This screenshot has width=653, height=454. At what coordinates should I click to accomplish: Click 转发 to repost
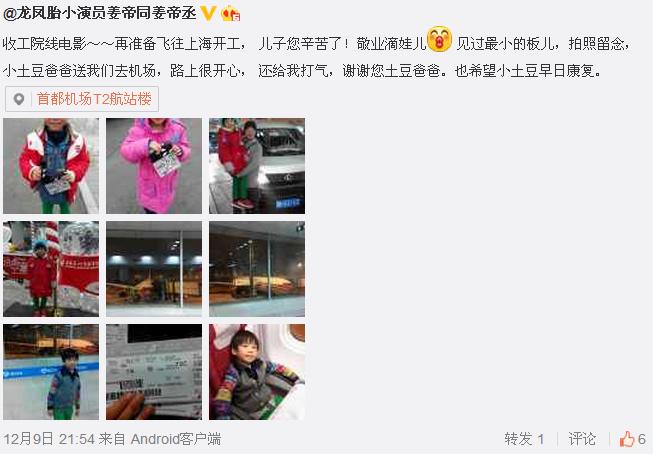pos(524,439)
